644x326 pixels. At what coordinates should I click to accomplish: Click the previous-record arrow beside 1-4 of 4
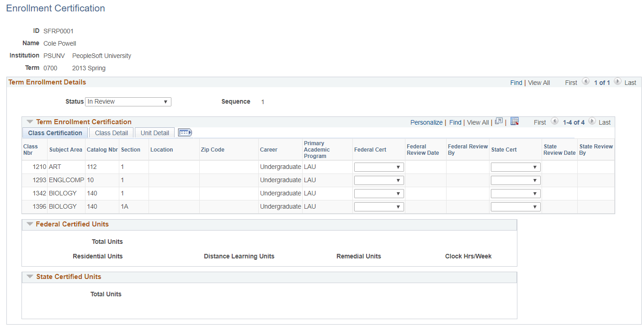[554, 121]
